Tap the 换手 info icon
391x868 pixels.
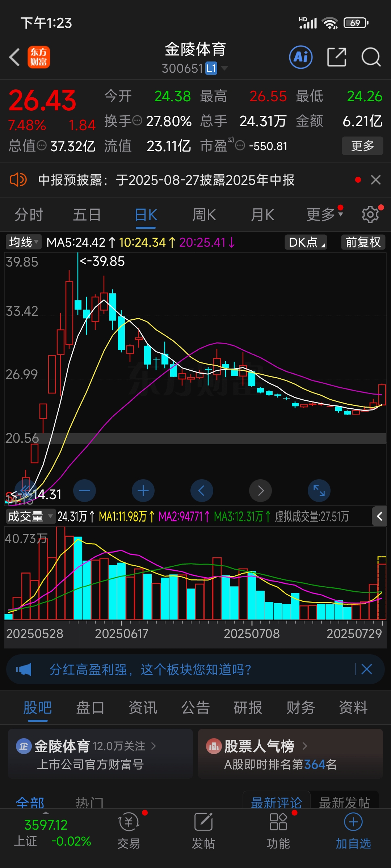pyautogui.click(x=137, y=120)
